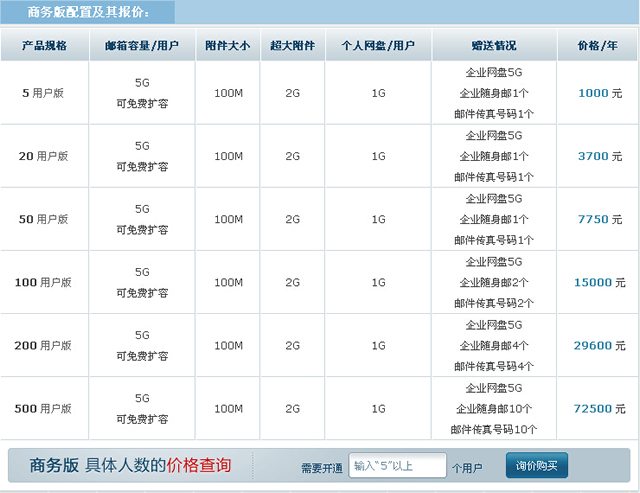
Task: Click 企业随身邮4个 in 200 用户版 row
Action: click(x=494, y=346)
